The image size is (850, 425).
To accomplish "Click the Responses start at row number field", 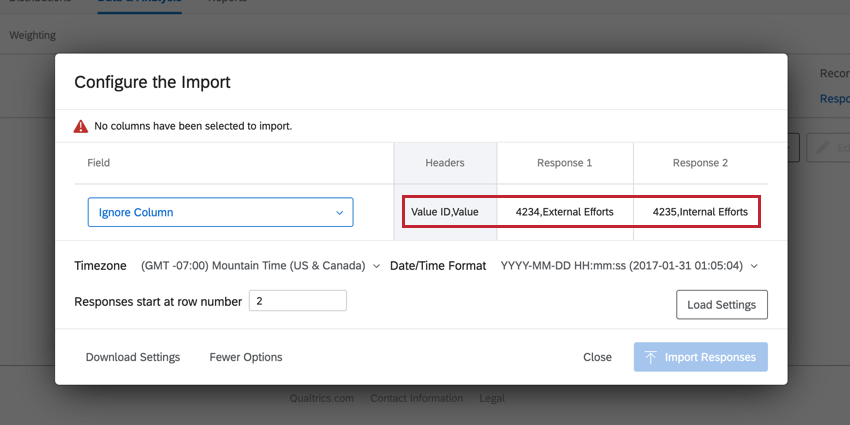I will point(297,301).
